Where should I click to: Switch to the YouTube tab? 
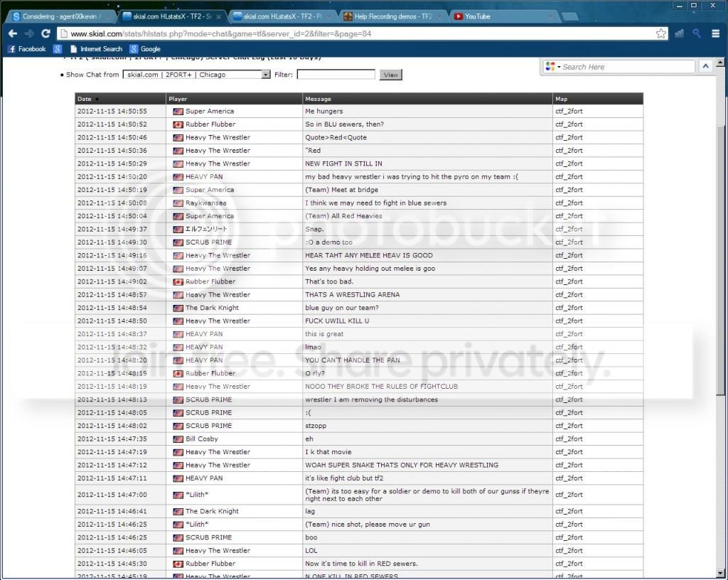504,16
